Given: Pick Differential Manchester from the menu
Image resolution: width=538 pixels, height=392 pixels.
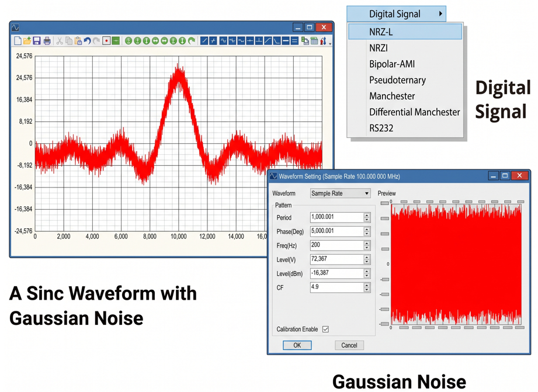Looking at the screenshot, I should click(x=405, y=112).
